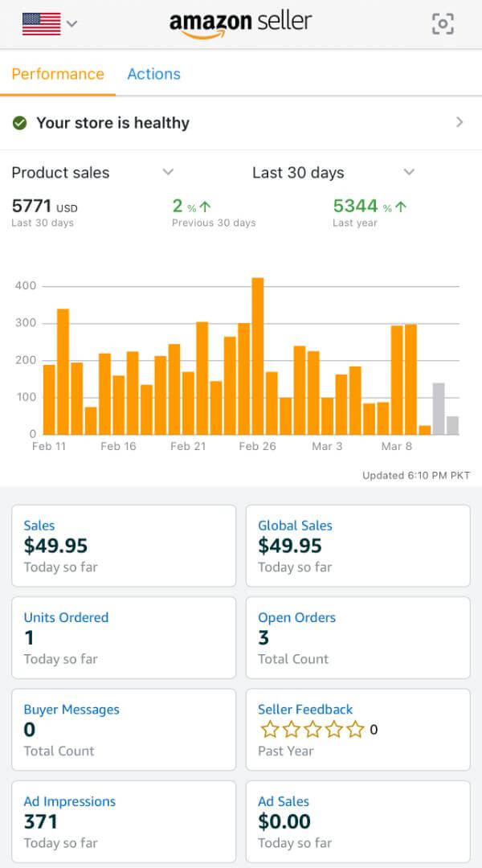
Task: Open the Sales today card
Action: 124,546
